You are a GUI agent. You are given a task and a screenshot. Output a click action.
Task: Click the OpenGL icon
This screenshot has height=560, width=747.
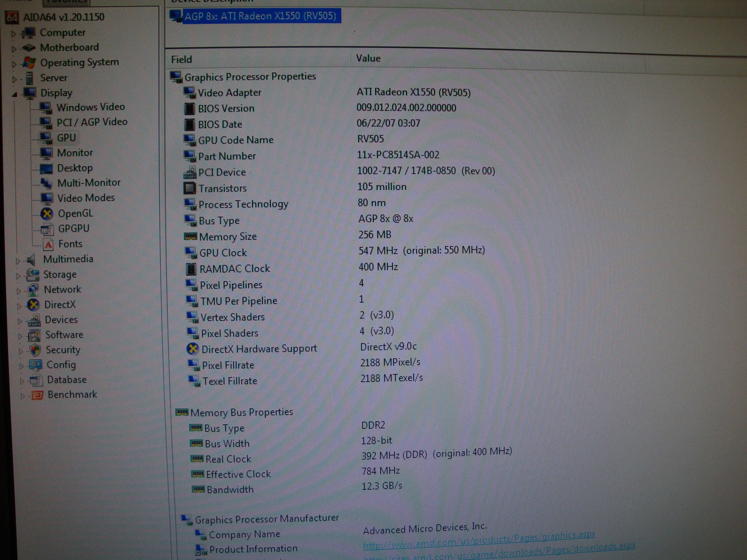click(x=47, y=213)
